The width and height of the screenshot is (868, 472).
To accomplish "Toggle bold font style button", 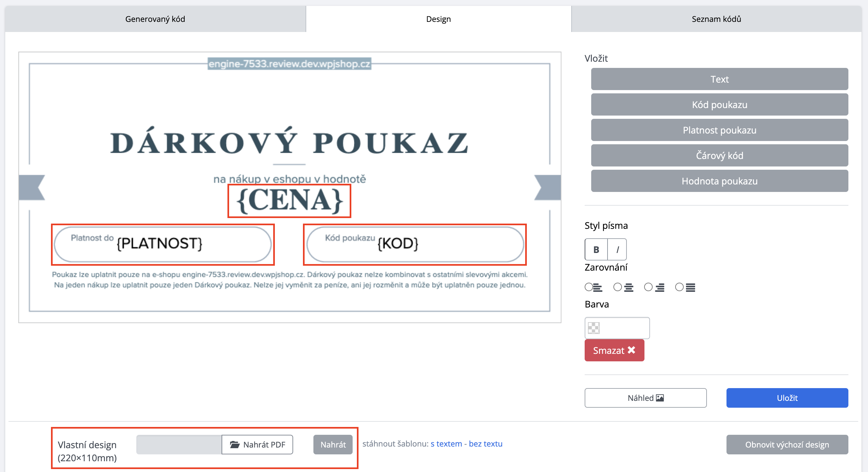I will point(596,249).
